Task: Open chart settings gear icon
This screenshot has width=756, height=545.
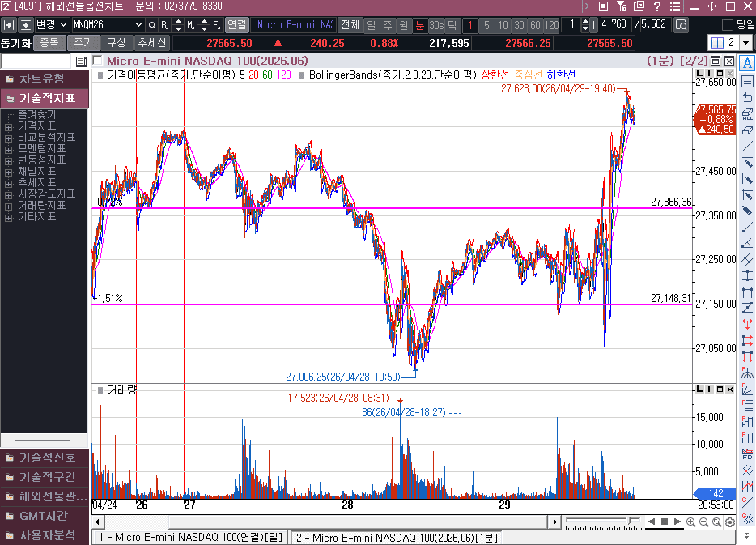Action: pyautogui.click(x=730, y=522)
